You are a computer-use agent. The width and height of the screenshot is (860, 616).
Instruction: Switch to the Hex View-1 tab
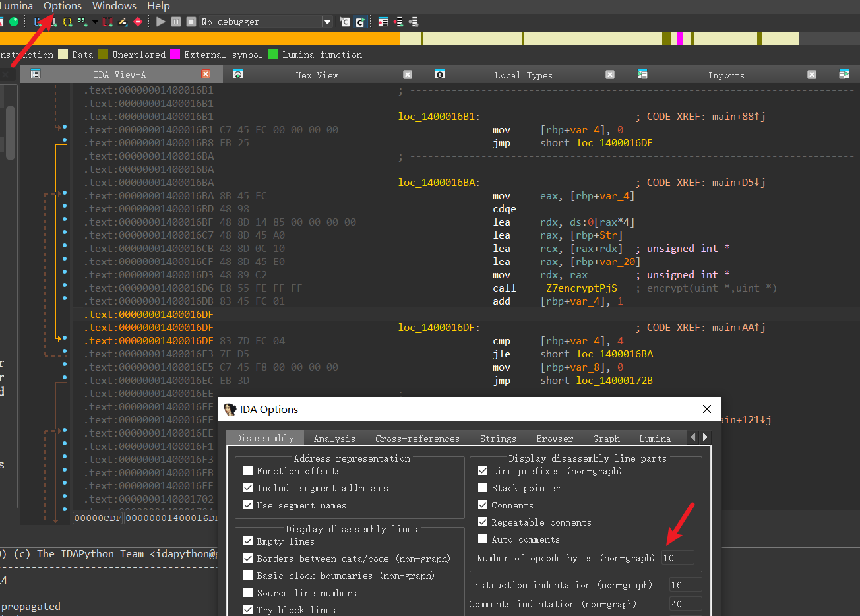[321, 75]
